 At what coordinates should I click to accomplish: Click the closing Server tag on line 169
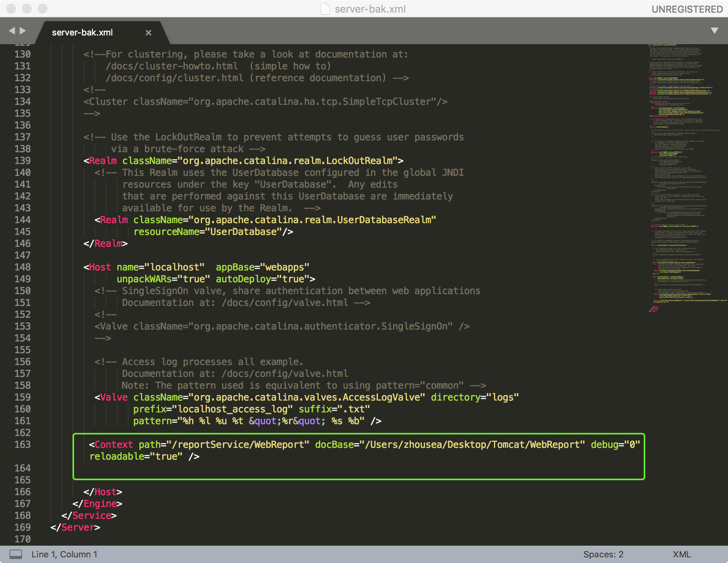(x=76, y=528)
